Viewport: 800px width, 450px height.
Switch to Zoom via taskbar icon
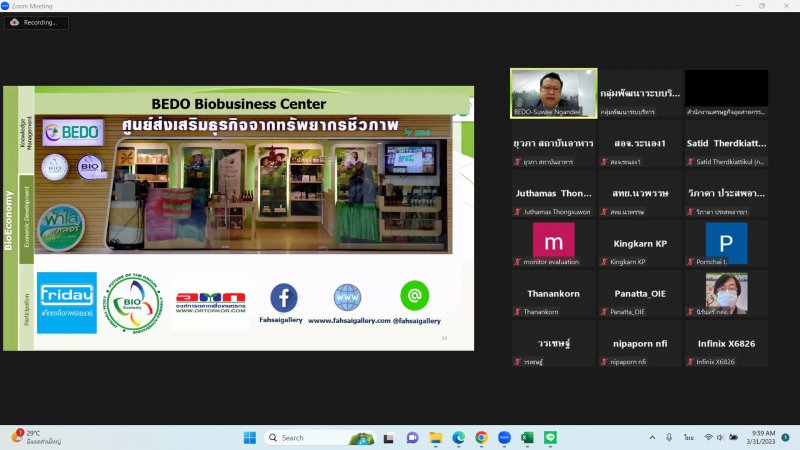point(504,438)
